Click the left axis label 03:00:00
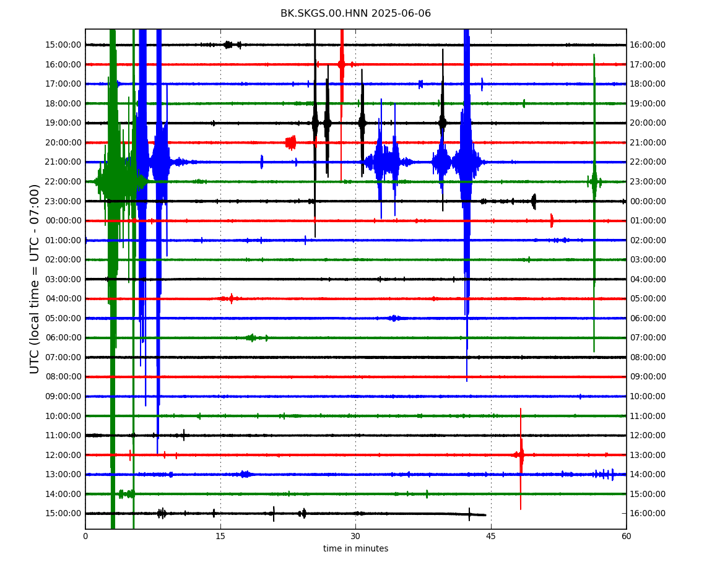 63,279
